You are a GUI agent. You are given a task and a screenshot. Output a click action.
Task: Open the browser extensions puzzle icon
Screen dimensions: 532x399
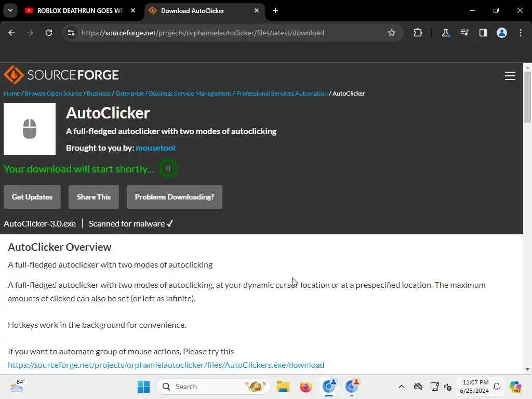click(418, 33)
